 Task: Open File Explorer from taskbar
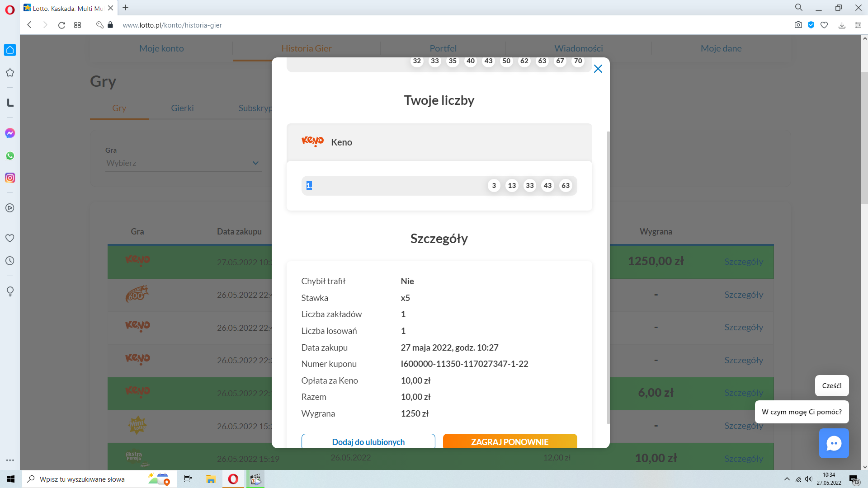tap(211, 479)
